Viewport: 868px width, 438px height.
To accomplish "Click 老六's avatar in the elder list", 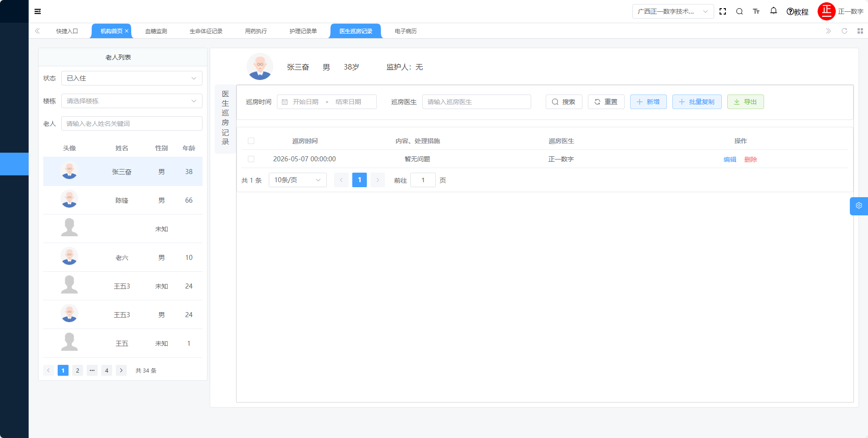I will (69, 257).
